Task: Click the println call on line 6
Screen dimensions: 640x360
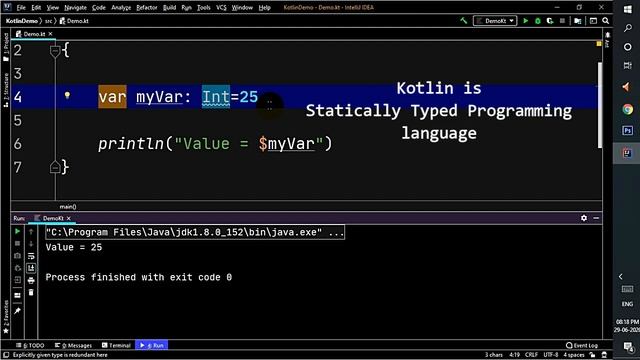Action: [131, 144]
